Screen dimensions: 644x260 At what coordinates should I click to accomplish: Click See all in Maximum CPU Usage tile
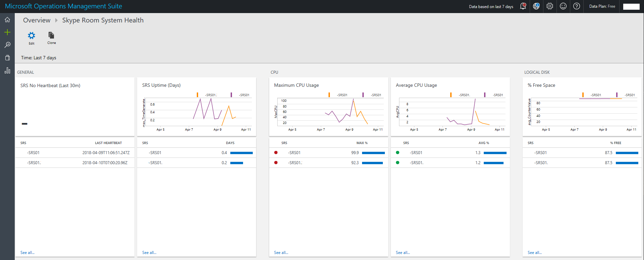(281, 253)
